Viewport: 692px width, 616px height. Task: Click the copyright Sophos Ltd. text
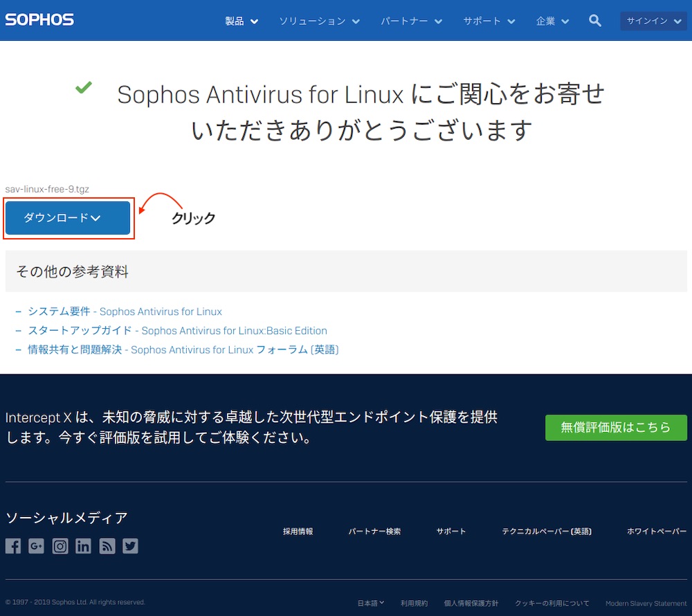[x=75, y=602]
